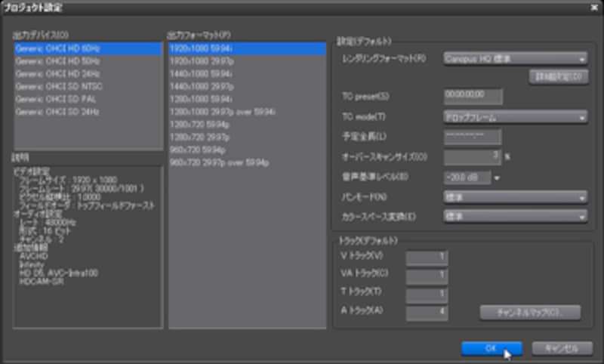604x364 pixels.
Task: Confirm project settings with OK
Action: tap(492, 349)
